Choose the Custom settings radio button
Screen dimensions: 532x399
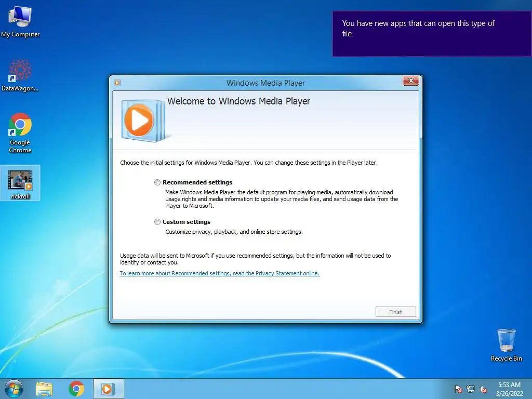tap(157, 222)
